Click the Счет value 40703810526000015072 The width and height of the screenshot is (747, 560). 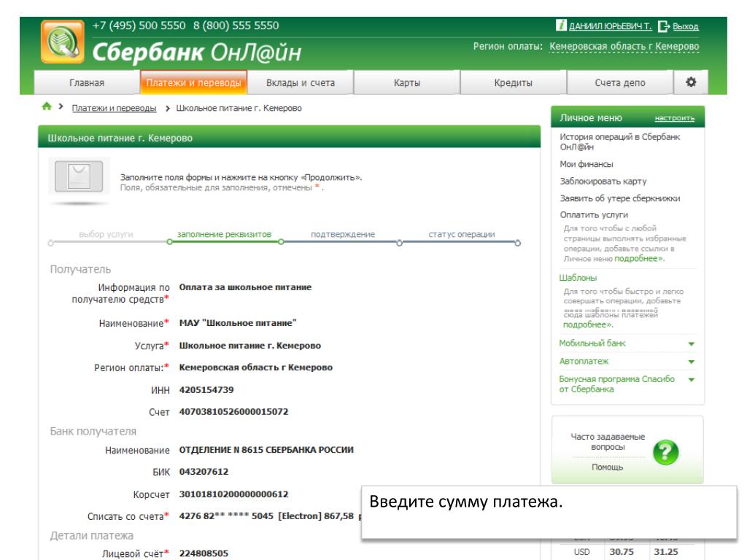click(233, 412)
